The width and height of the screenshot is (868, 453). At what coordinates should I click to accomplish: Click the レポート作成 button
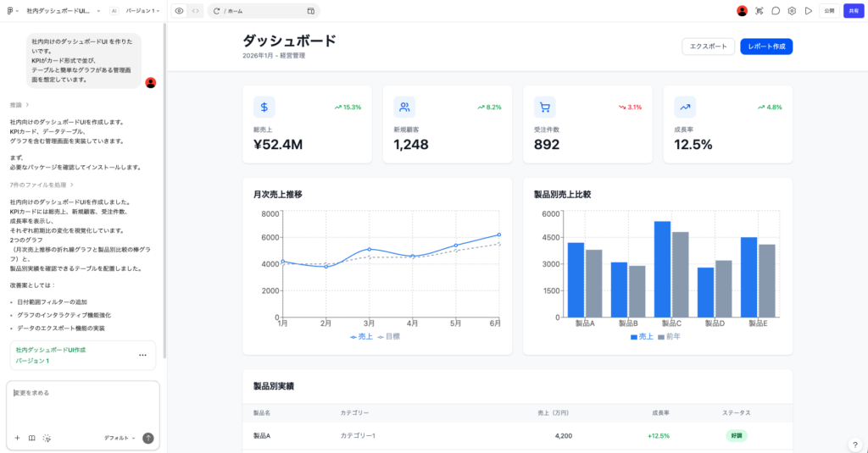[765, 47]
